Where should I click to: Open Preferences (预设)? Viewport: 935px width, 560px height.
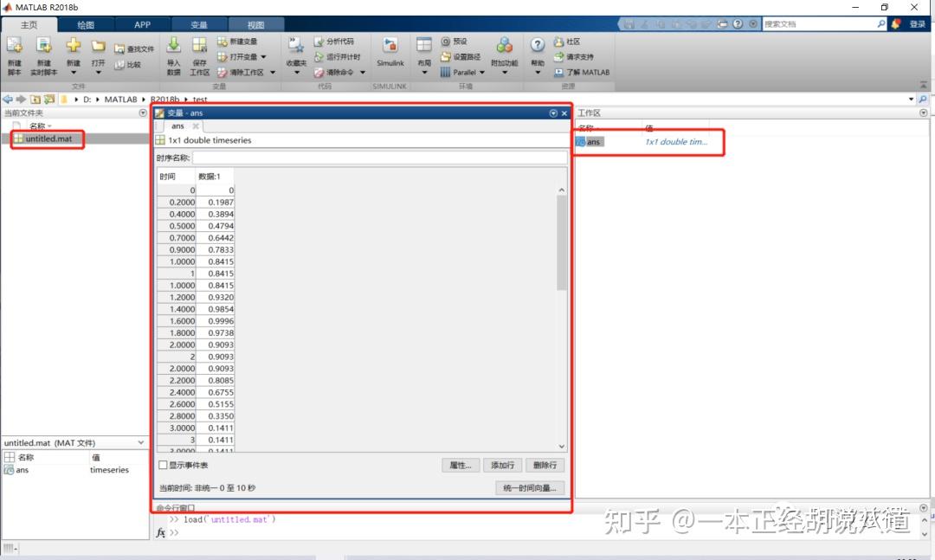point(454,42)
